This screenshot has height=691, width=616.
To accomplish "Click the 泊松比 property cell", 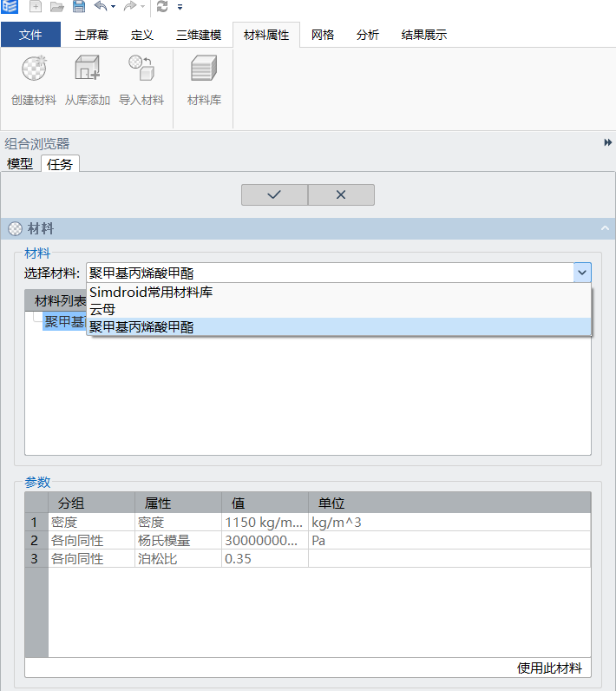I will (178, 558).
